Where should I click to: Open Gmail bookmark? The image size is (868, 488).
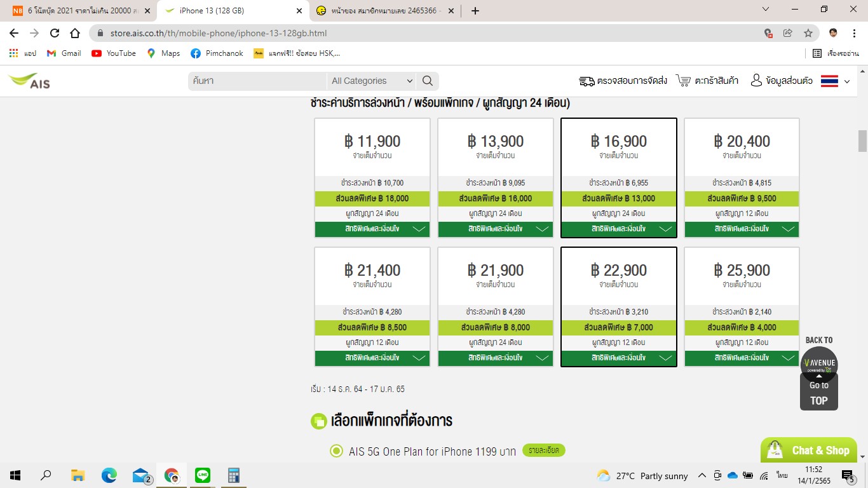tap(64, 53)
